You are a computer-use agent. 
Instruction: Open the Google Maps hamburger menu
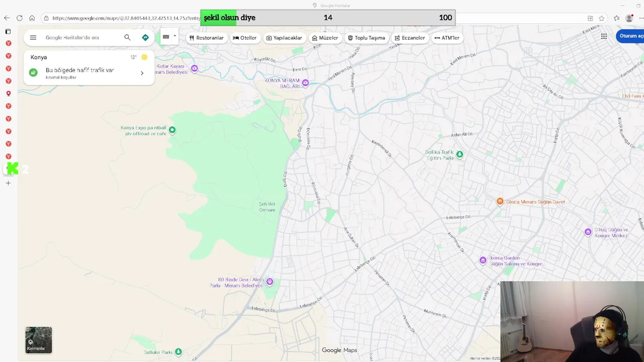pos(33,38)
